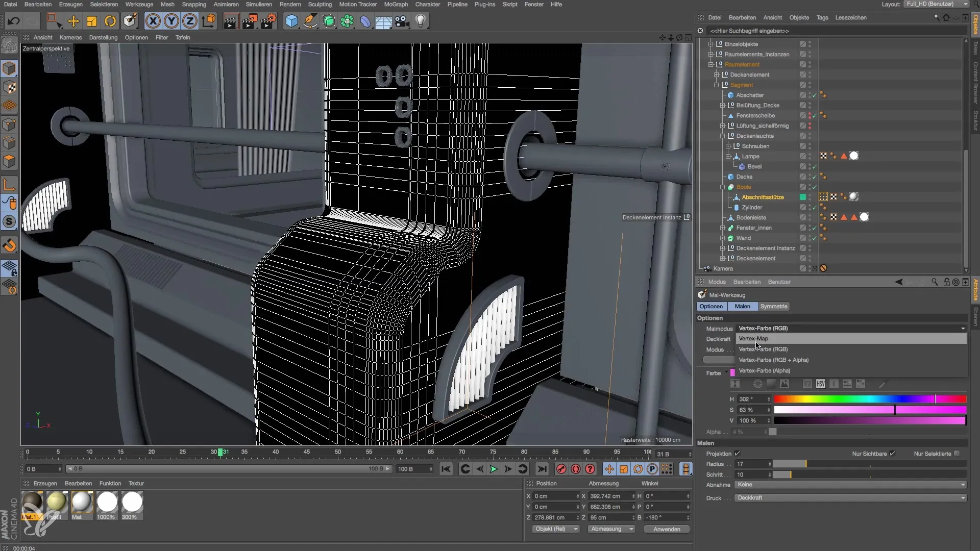Choose Vertex-Map from Malmodus list
The image size is (980, 551).
coord(851,338)
